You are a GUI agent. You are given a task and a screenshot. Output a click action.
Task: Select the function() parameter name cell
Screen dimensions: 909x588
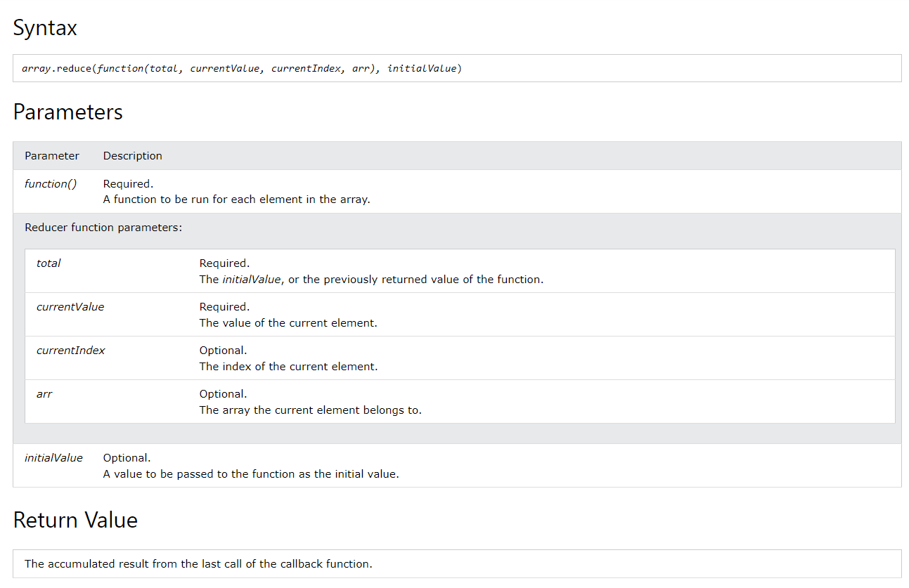[x=51, y=184]
